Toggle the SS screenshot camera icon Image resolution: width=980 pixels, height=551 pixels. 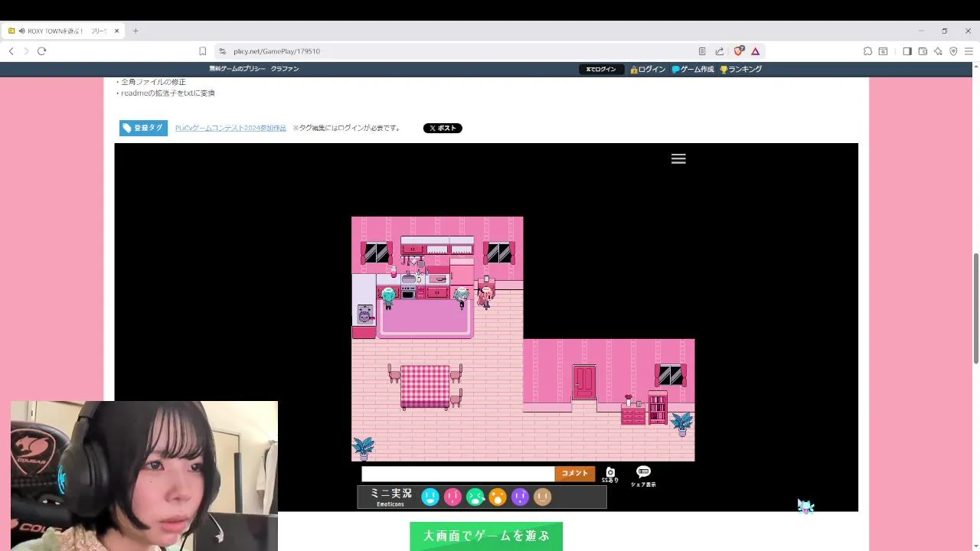(x=610, y=475)
